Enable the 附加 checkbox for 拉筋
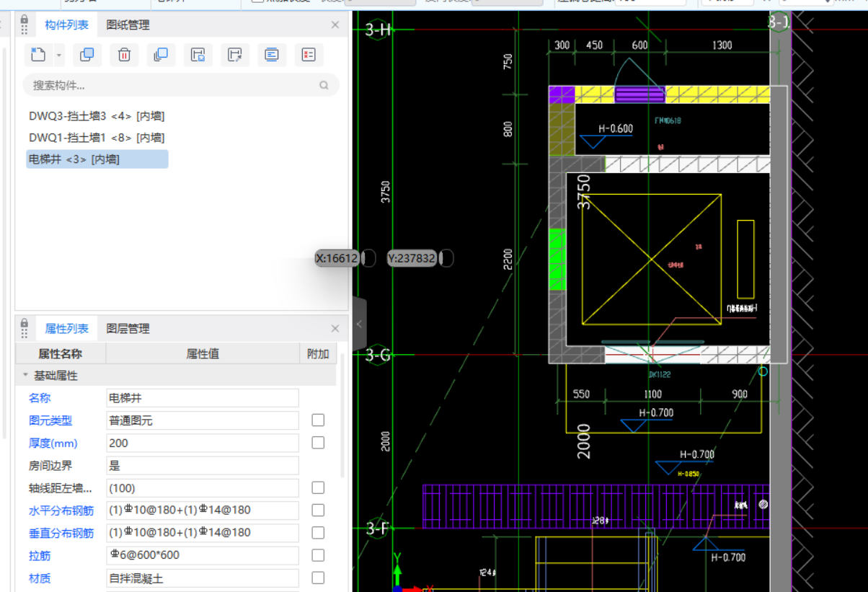 click(318, 555)
